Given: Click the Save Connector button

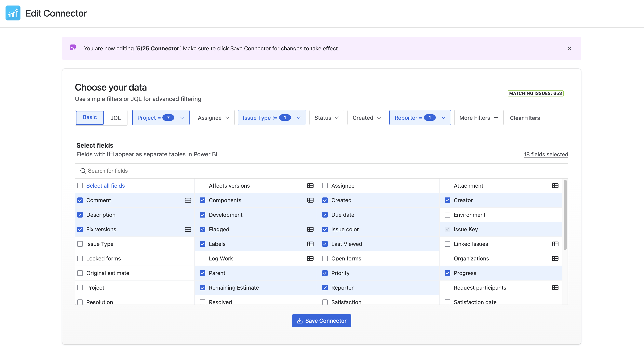Looking at the screenshot, I should [321, 321].
